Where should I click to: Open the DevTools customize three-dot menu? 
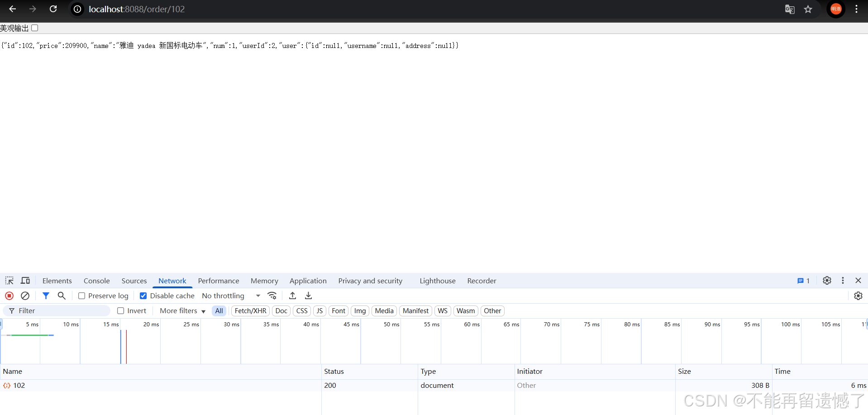click(x=843, y=281)
